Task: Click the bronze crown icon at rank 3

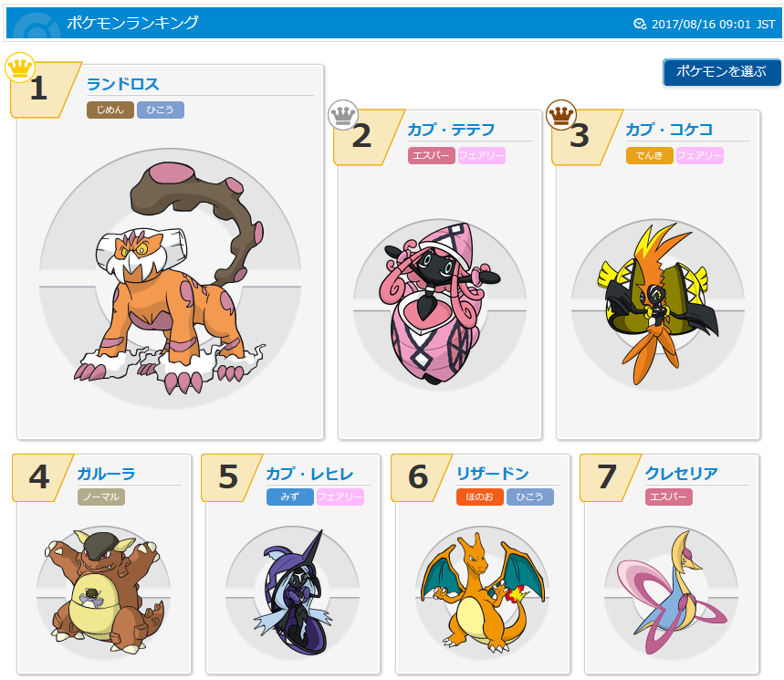Action: pos(561,114)
